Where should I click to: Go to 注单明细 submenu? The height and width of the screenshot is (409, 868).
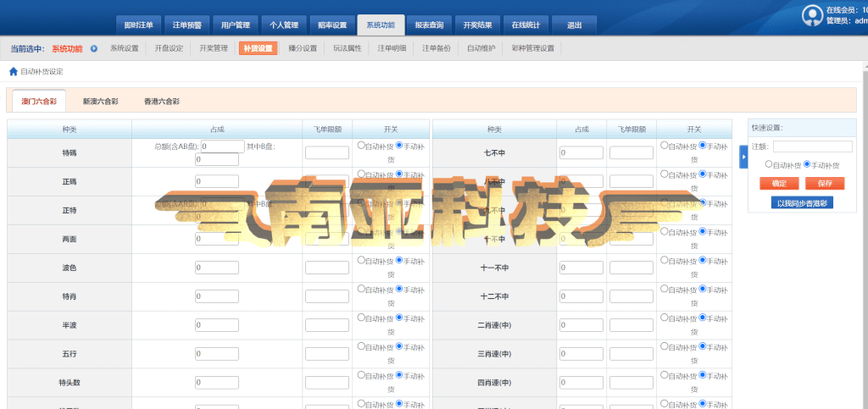pyautogui.click(x=392, y=48)
